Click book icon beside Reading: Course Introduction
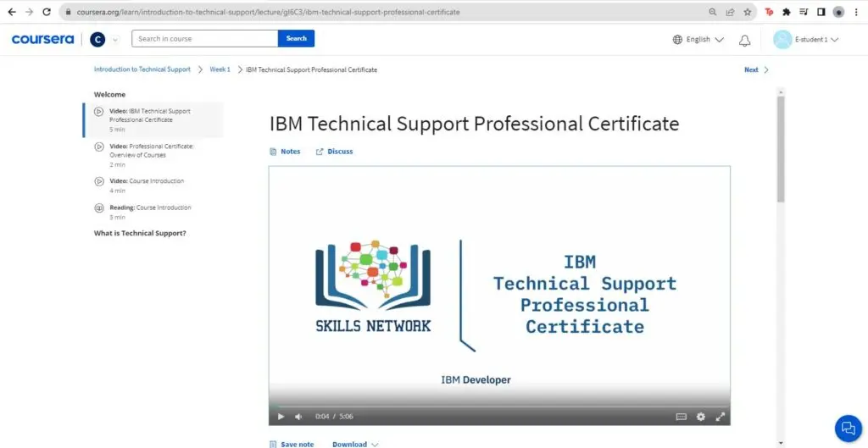868x448 pixels. 98,208
